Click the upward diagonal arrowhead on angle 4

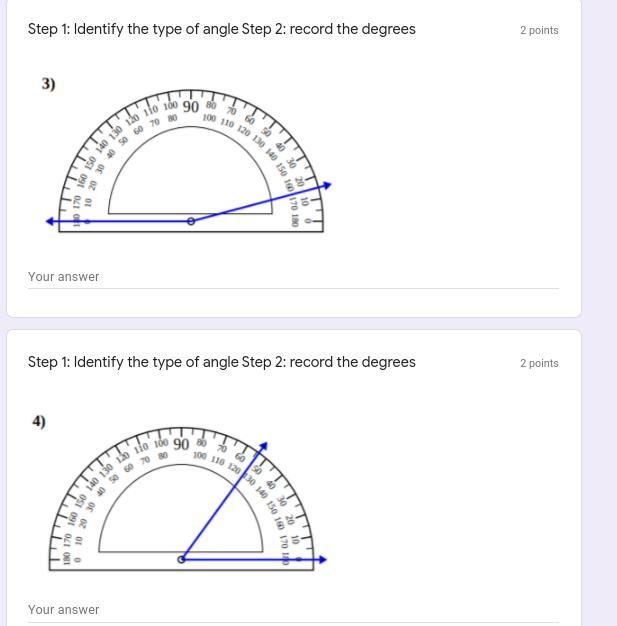[x=264, y=446]
